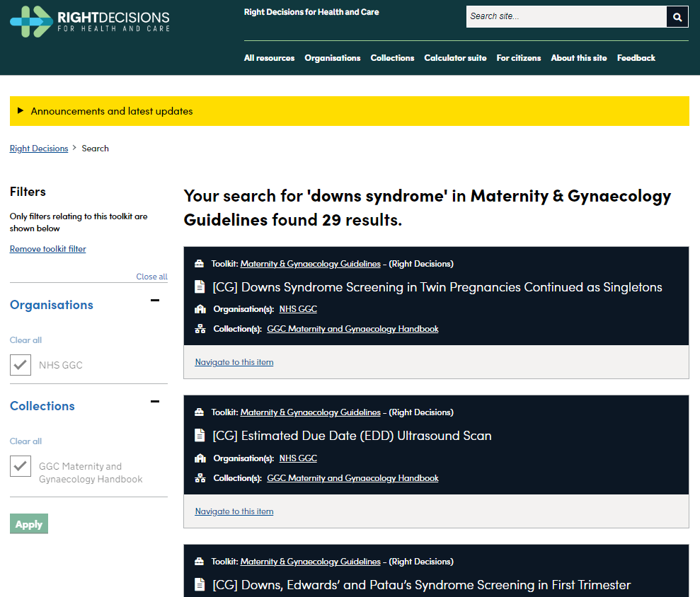Click document icon beside Estimated Due Date result
700x597 pixels.
point(200,436)
